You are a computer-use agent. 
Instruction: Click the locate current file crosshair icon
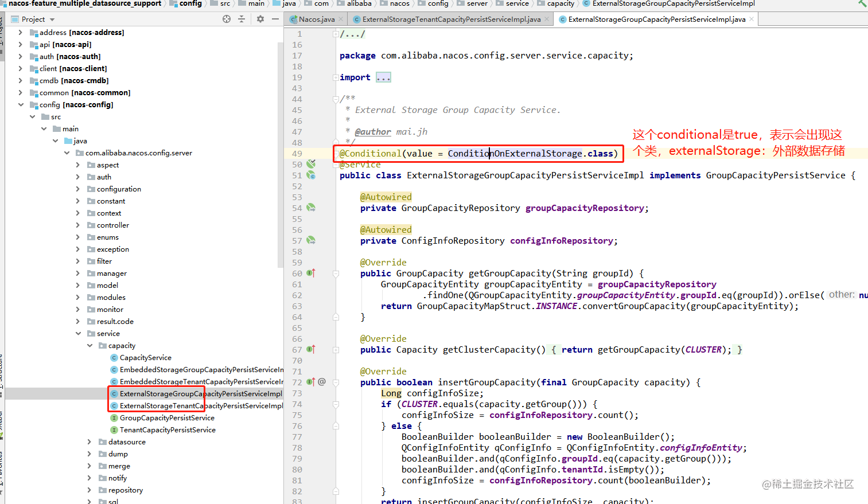227,19
